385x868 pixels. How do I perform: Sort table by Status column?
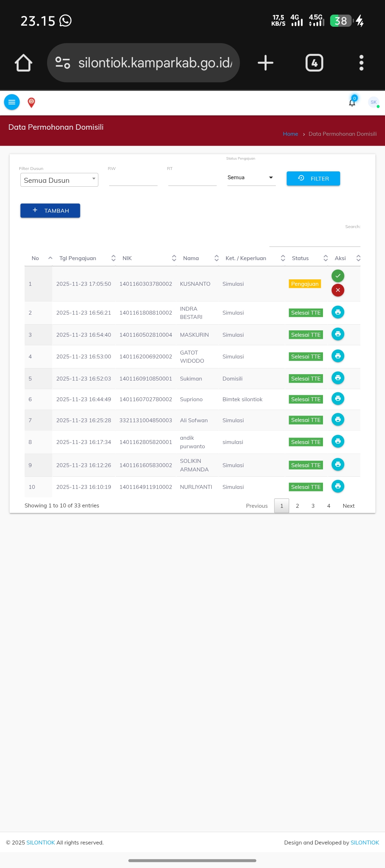(x=301, y=258)
